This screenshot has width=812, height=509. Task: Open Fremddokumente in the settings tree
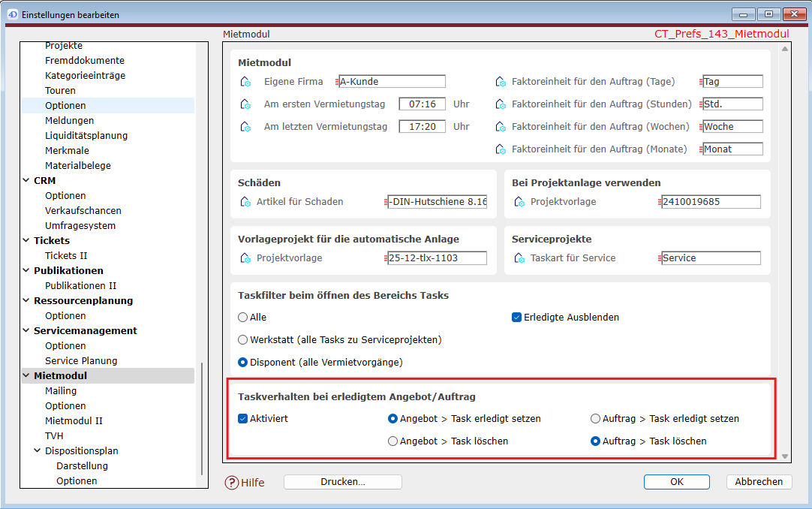[84, 61]
